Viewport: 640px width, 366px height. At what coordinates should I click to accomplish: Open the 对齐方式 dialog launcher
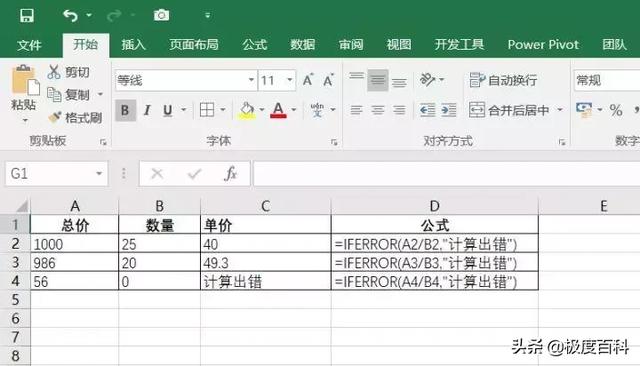[562, 142]
